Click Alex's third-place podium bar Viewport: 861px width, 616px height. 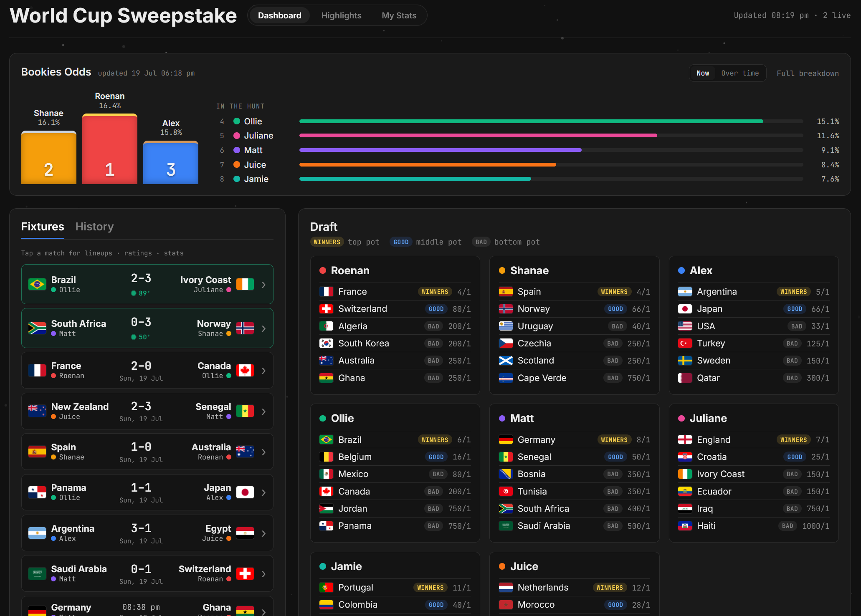click(x=171, y=162)
